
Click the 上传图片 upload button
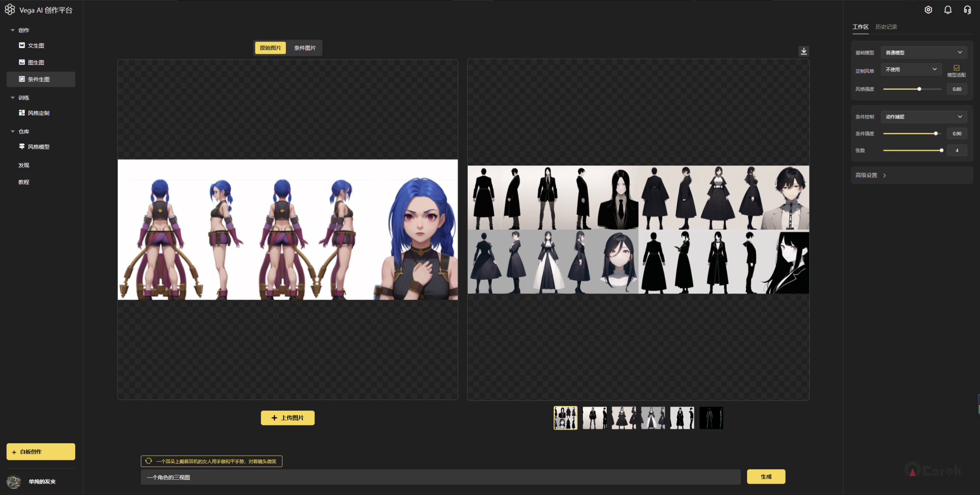[x=287, y=418]
